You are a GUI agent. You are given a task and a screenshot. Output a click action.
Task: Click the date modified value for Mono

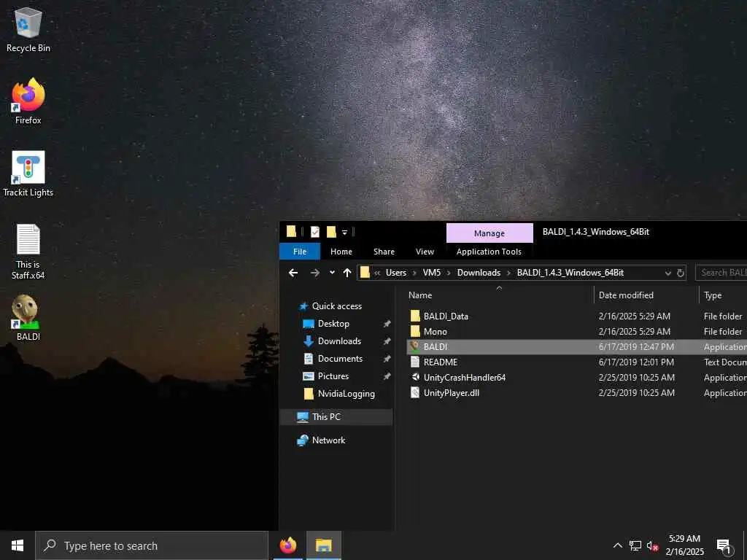(634, 332)
